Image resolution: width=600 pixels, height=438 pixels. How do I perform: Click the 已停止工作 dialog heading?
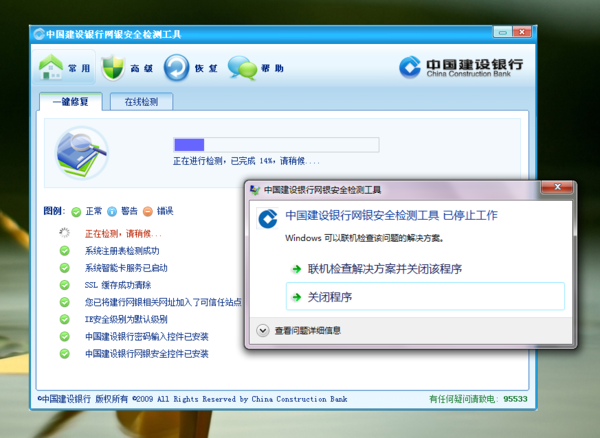(391, 215)
